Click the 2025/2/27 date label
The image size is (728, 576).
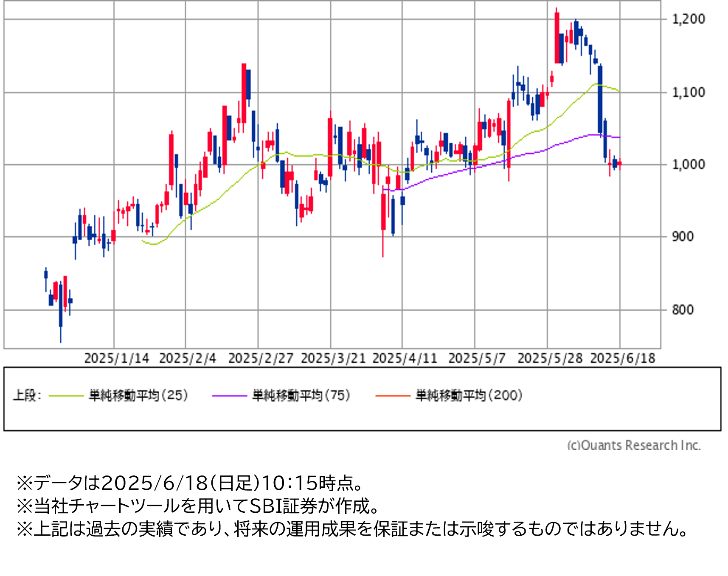260,359
